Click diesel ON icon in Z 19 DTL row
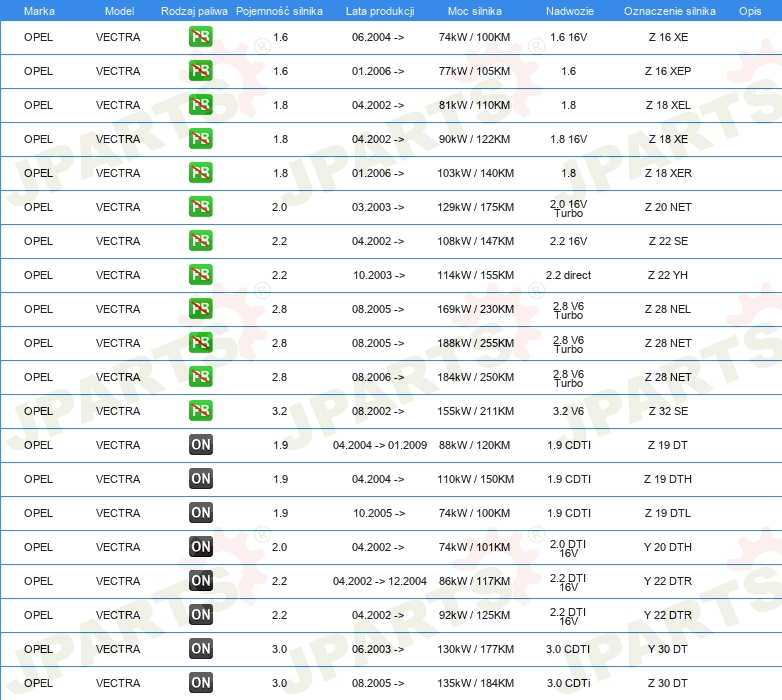This screenshot has width=782, height=700. coord(200,513)
